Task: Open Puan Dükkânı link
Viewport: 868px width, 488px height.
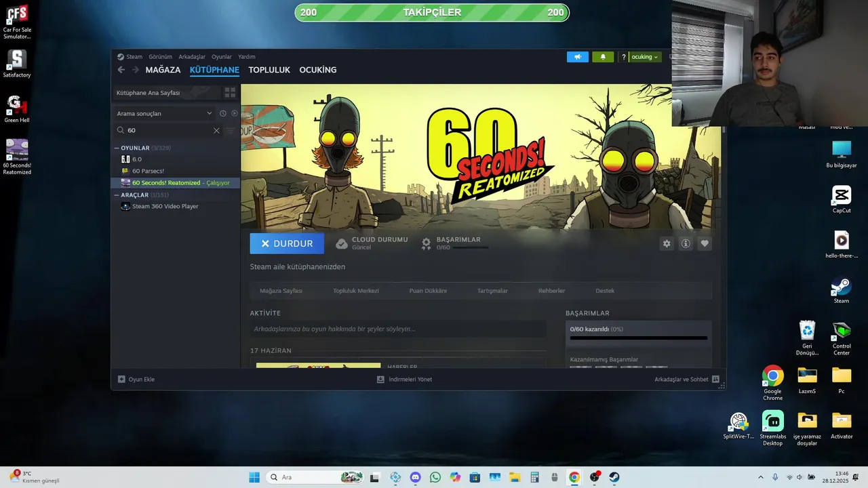Action: [x=428, y=291]
